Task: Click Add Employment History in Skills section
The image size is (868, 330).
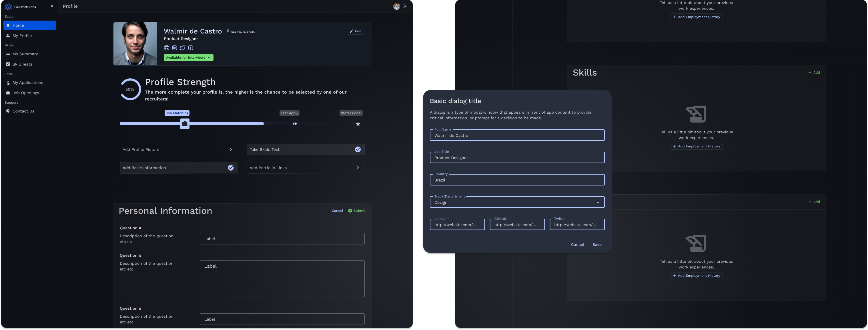Action: point(696,147)
